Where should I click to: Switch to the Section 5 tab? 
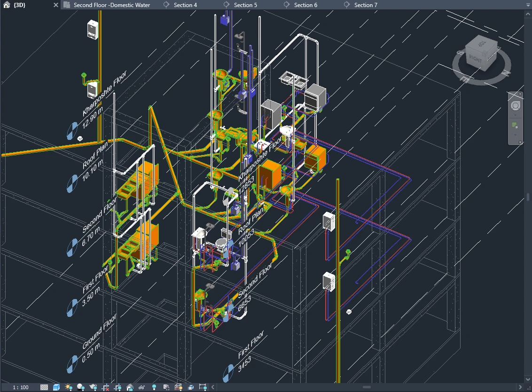pyautogui.click(x=245, y=5)
